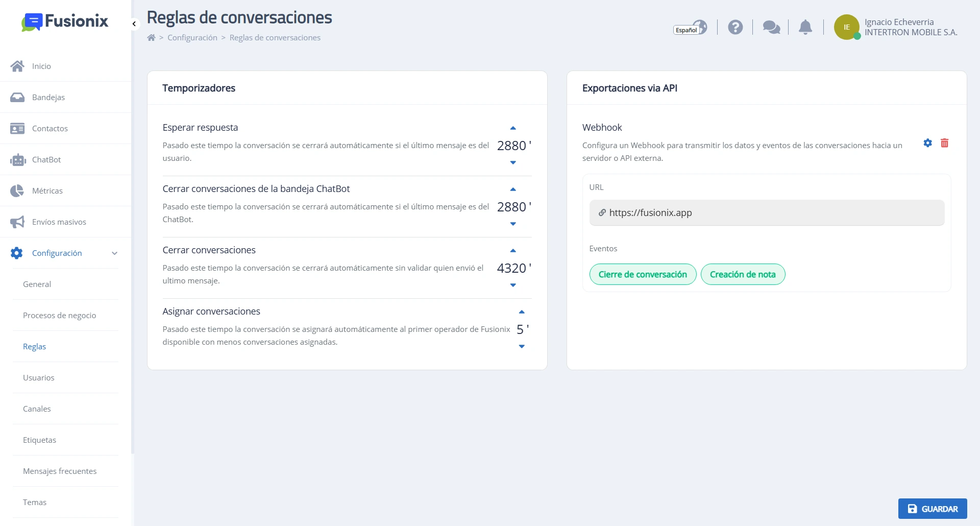
Task: Decrease ChatBot bandeja close timer
Action: (513, 224)
